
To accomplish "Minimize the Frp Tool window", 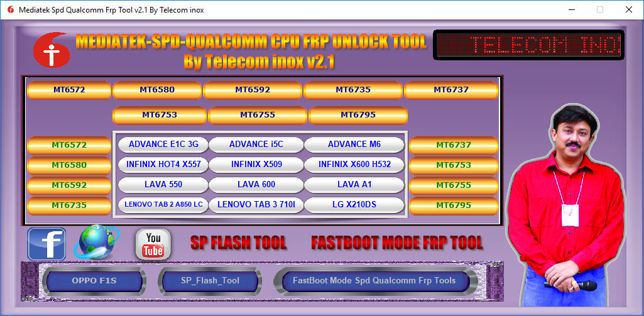I will (x=571, y=9).
